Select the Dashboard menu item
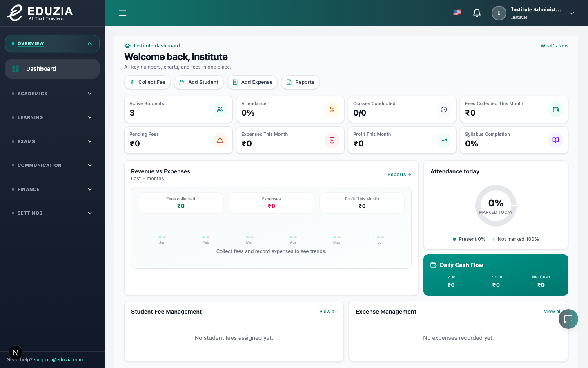Screen dimensions: 588x368 (x=52, y=69)
